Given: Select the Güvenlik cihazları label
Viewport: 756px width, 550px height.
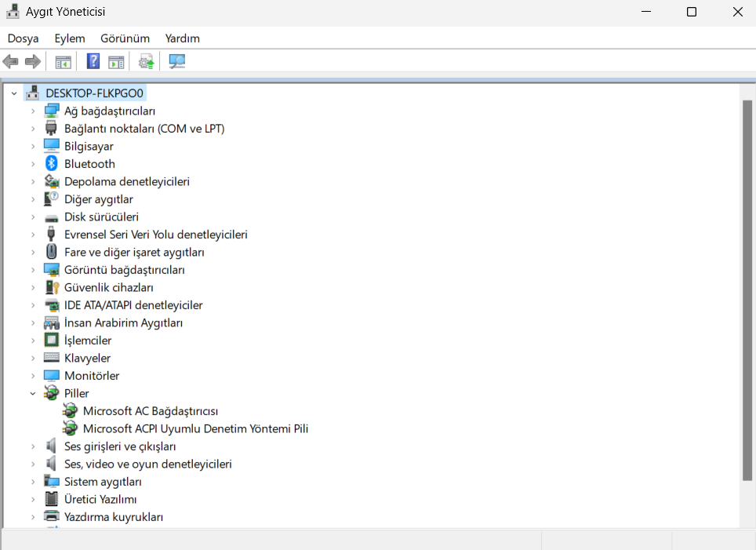Looking at the screenshot, I should (x=108, y=287).
